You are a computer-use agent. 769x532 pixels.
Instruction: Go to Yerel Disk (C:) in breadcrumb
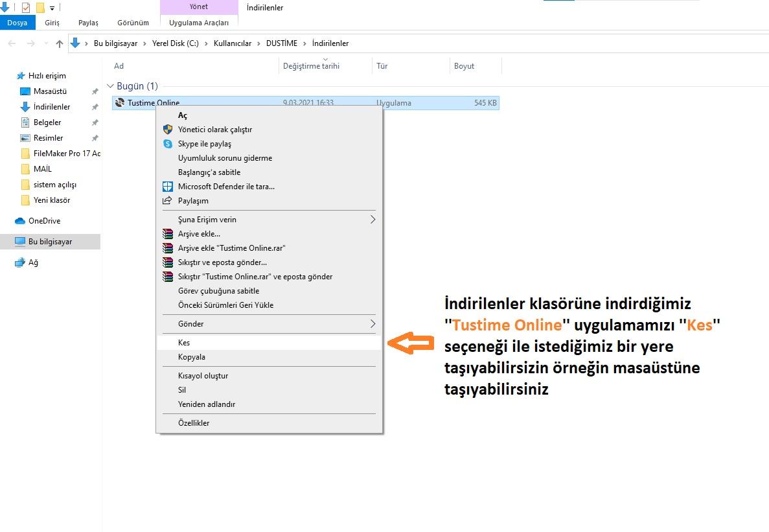[x=175, y=43]
